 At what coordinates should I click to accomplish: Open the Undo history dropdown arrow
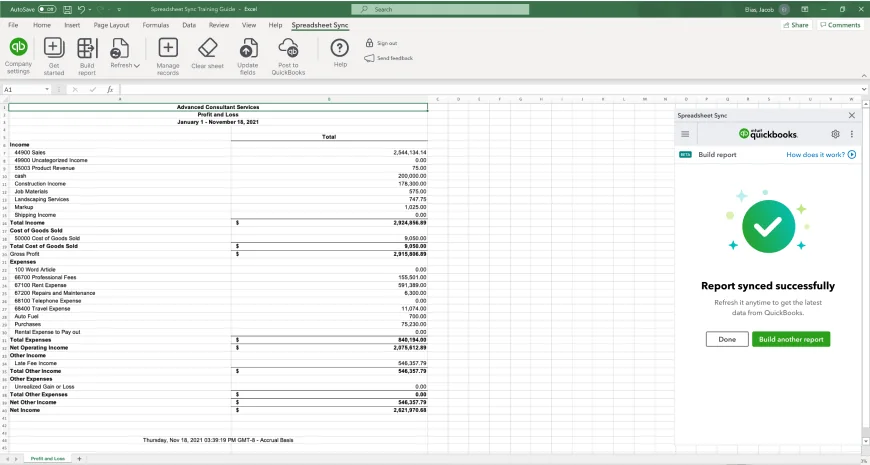pyautogui.click(x=90, y=9)
